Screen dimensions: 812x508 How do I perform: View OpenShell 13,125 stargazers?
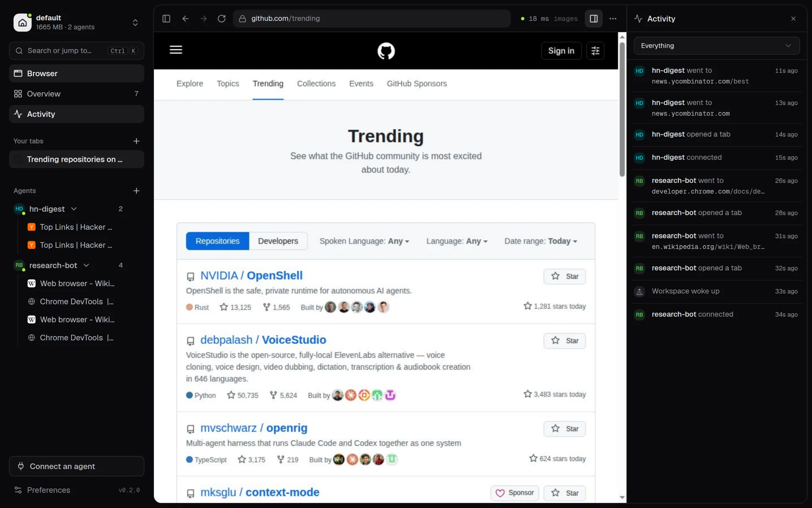tap(236, 307)
